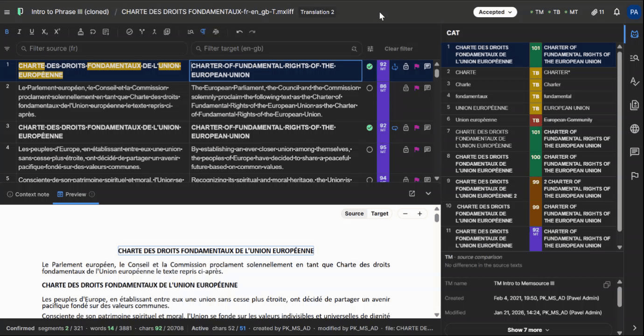644x336 pixels.
Task: Toggle bold formatting in the editor toolbar
Action: click(7, 32)
